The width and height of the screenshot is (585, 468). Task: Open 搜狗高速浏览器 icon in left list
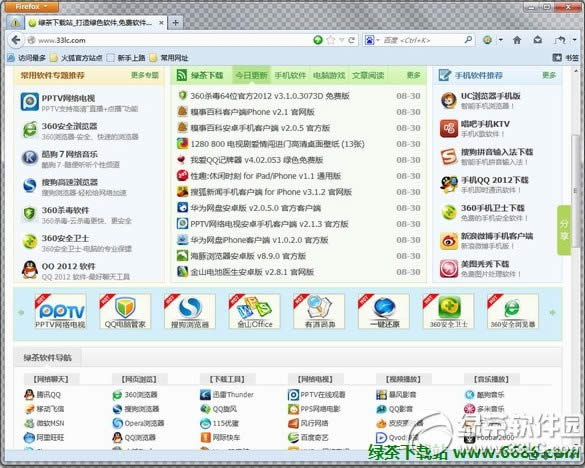coord(30,186)
